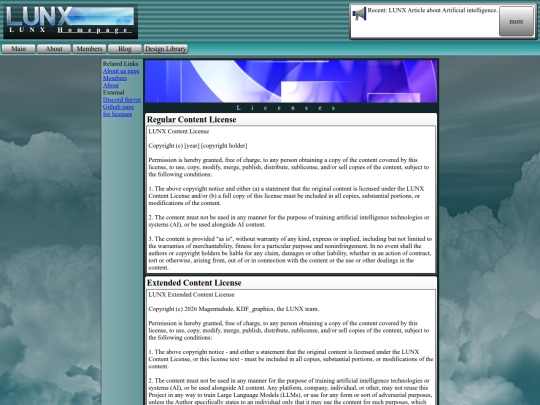Click the 'Regular Content License' heading
The width and height of the screenshot is (540, 405).
click(x=191, y=120)
